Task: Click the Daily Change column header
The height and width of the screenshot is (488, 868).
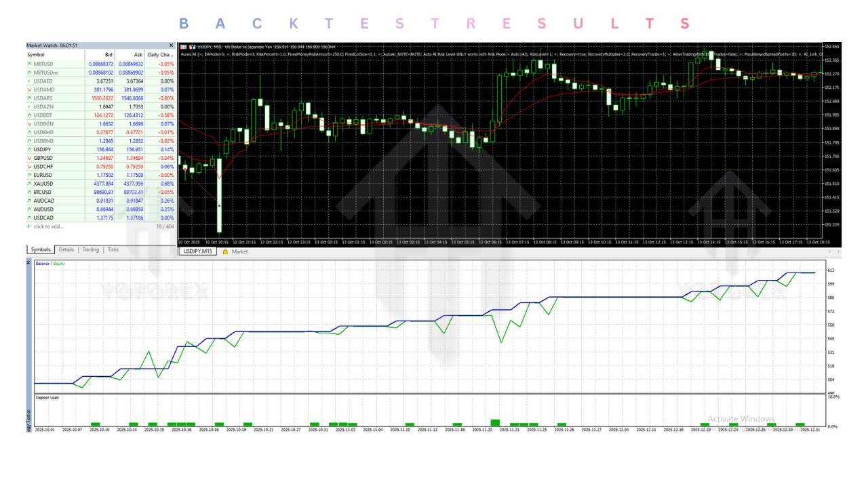Action: click(161, 54)
